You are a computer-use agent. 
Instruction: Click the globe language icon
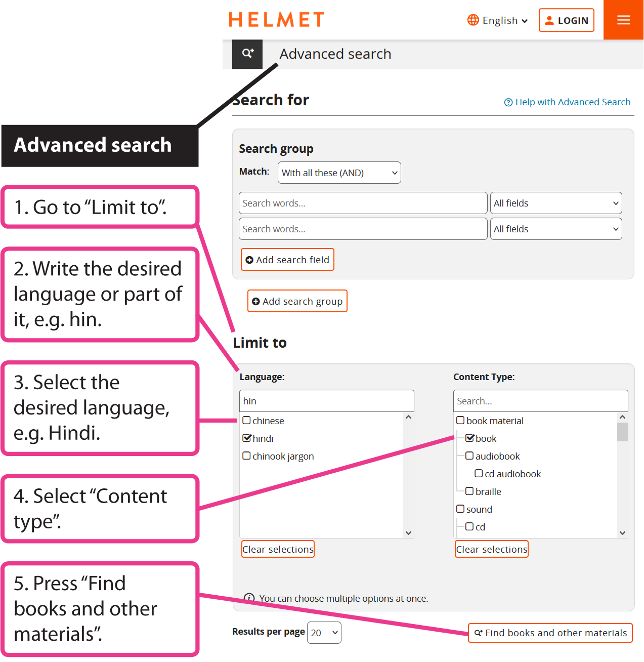point(473,20)
